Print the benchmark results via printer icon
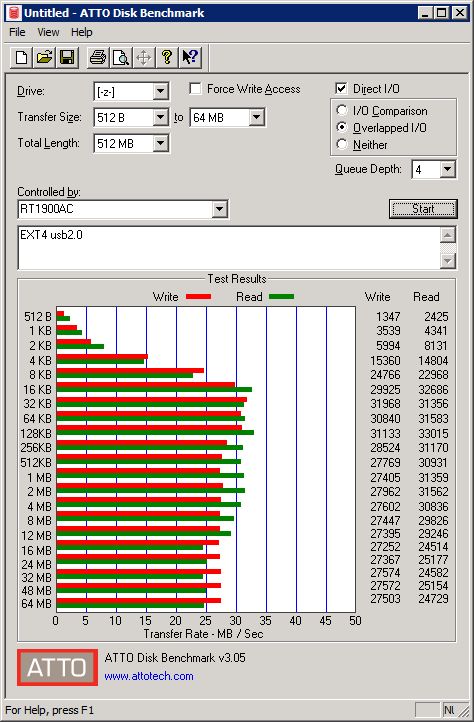Viewport: 474px width, 722px height. click(x=98, y=58)
